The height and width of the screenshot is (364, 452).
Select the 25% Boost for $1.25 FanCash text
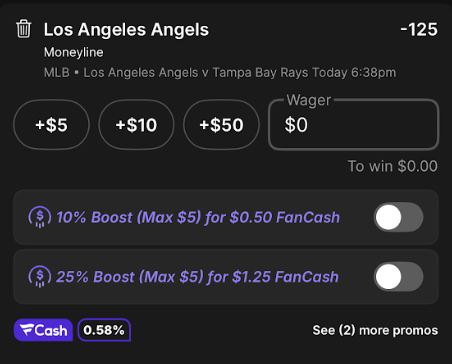(197, 277)
